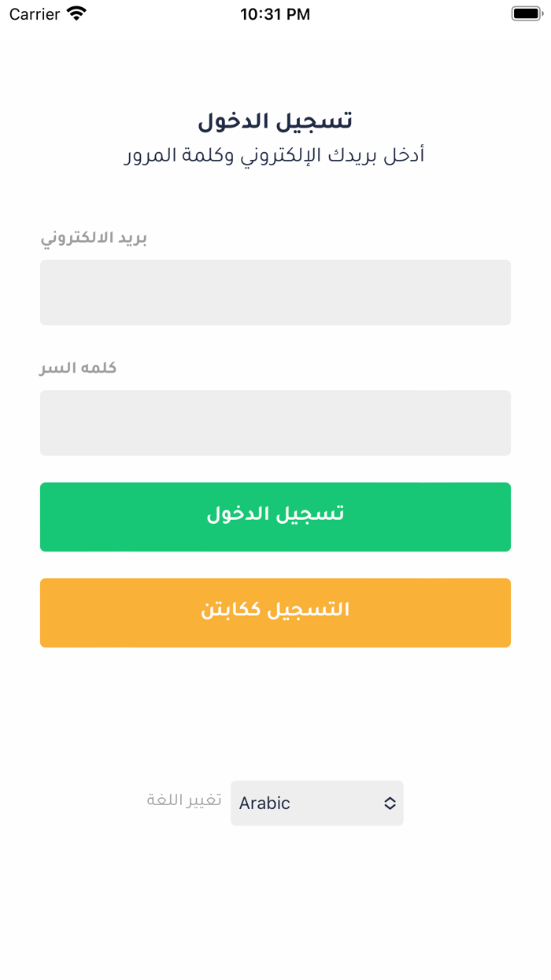Click the كلمه السر field label
This screenshot has width=551, height=980.
click(x=79, y=367)
